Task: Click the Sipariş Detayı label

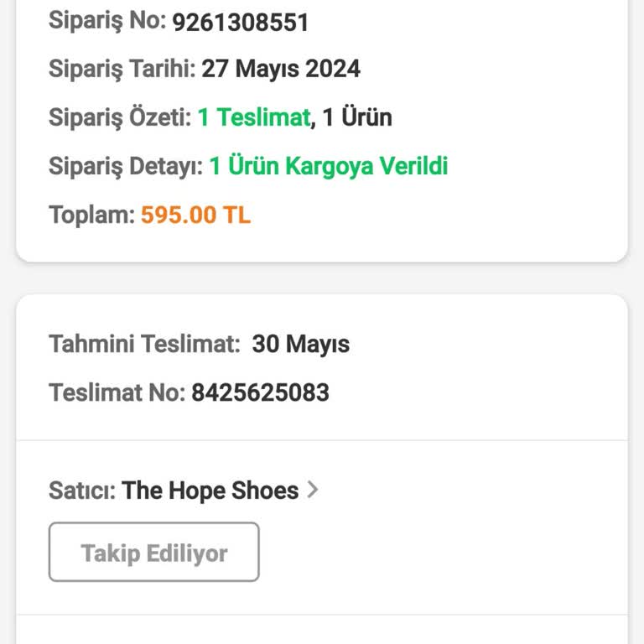Action: pyautogui.click(x=125, y=166)
